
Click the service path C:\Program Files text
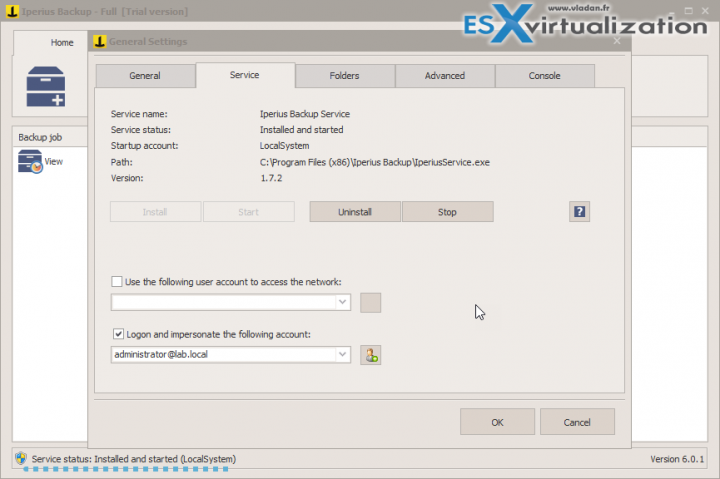[x=375, y=162]
